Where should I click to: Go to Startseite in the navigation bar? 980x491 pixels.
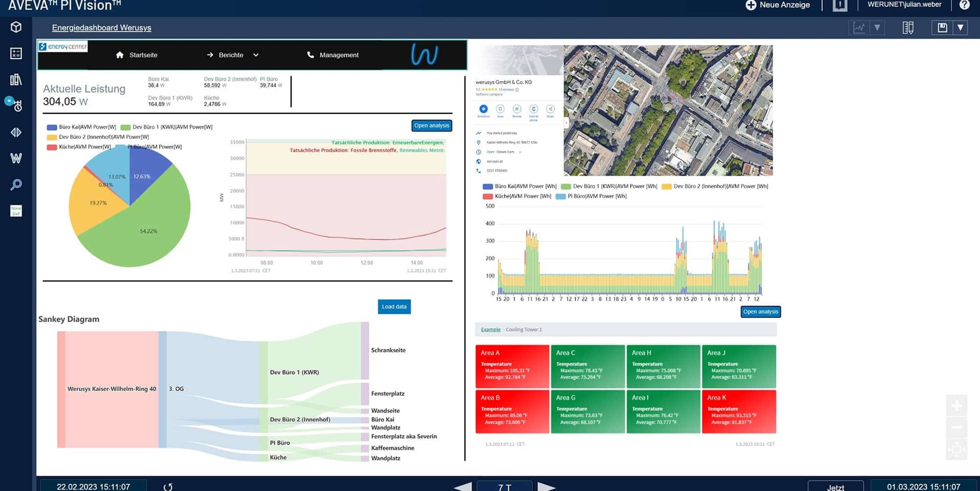click(137, 55)
